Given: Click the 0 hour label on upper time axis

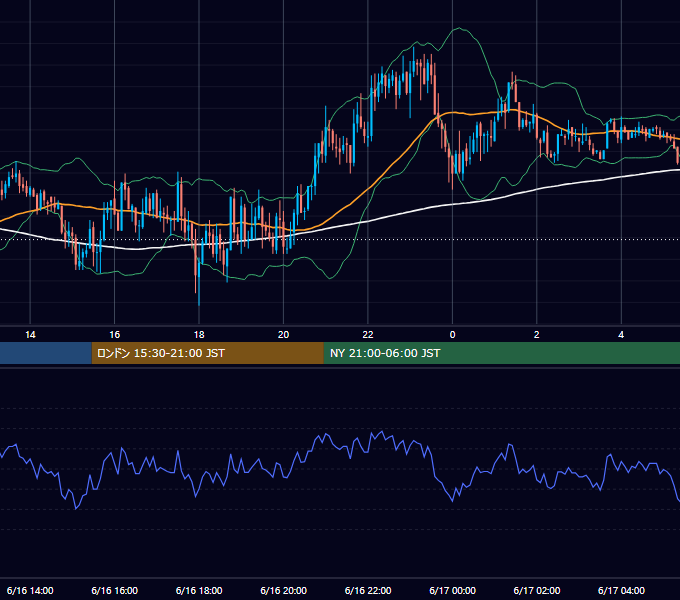Looking at the screenshot, I should (x=452, y=335).
